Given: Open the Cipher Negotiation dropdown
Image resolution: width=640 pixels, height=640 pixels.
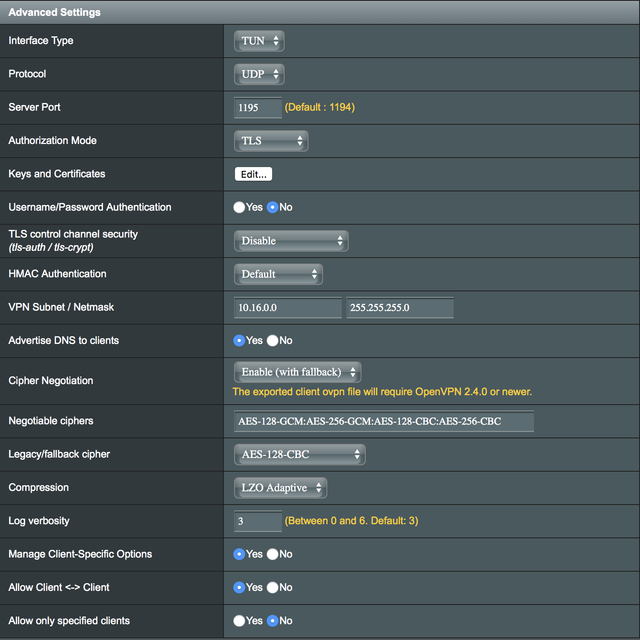Looking at the screenshot, I should [x=297, y=372].
